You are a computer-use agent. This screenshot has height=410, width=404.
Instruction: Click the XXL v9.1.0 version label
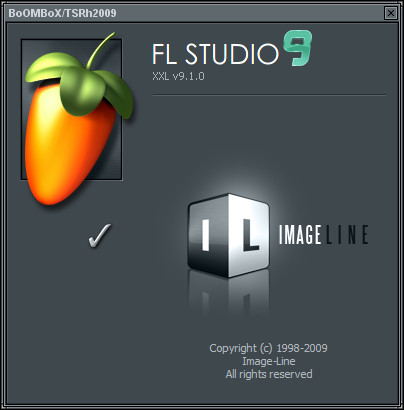coord(178,76)
